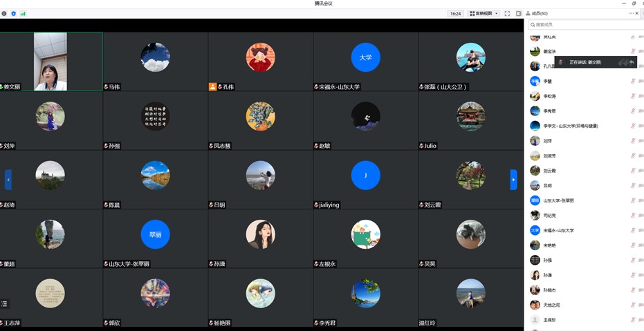
Task: Toggle microphone icon for 吕明 in member list
Action: [x=632, y=186]
